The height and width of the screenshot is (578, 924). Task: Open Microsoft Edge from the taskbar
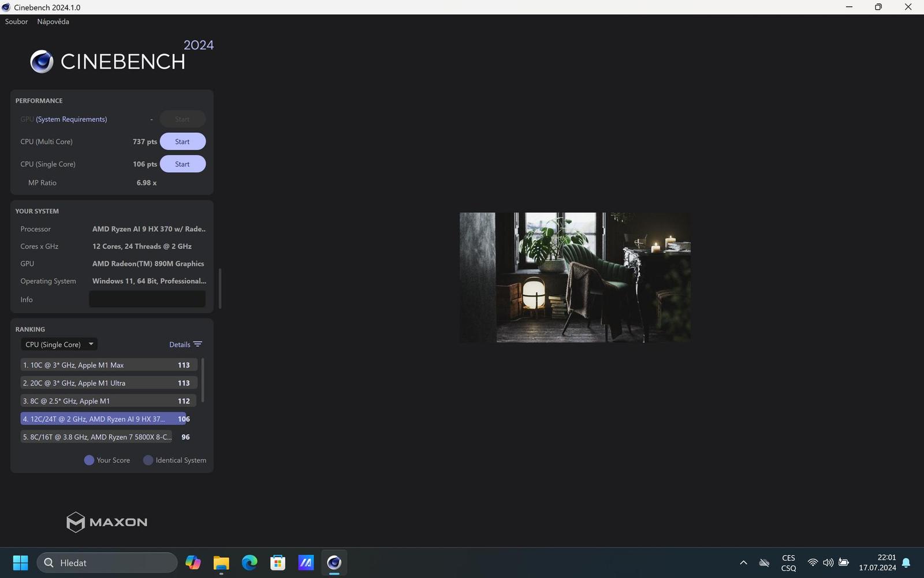click(249, 562)
